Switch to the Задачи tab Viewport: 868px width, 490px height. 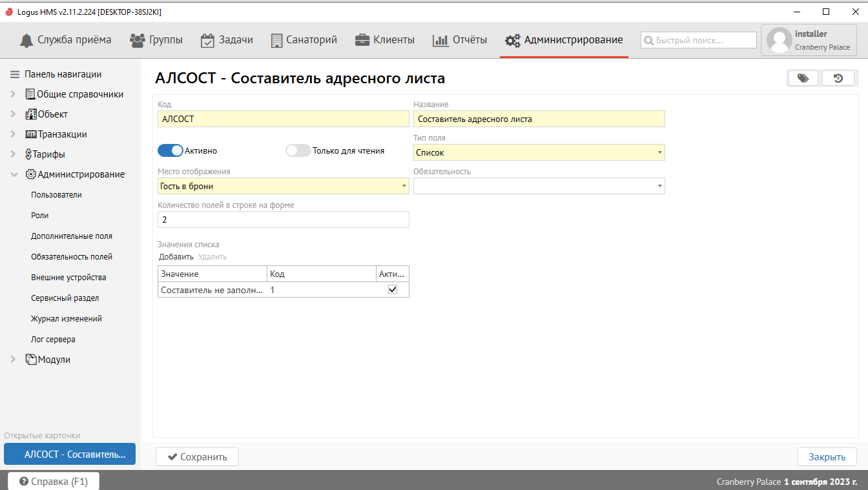point(227,40)
